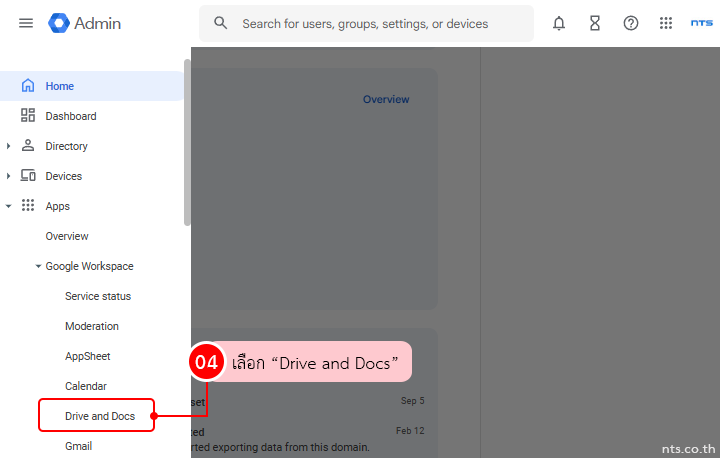Open the help question mark icon
720x458 pixels.
coord(631,23)
